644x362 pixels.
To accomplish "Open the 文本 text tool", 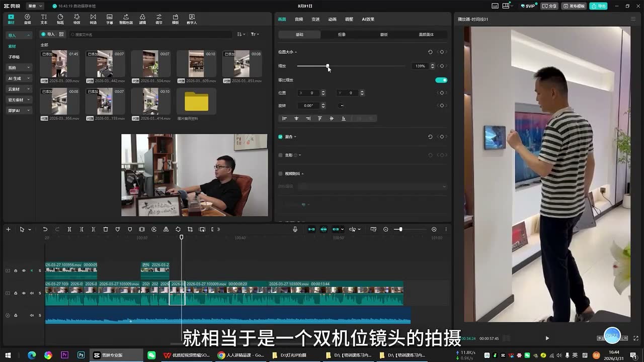I will 44,19.
